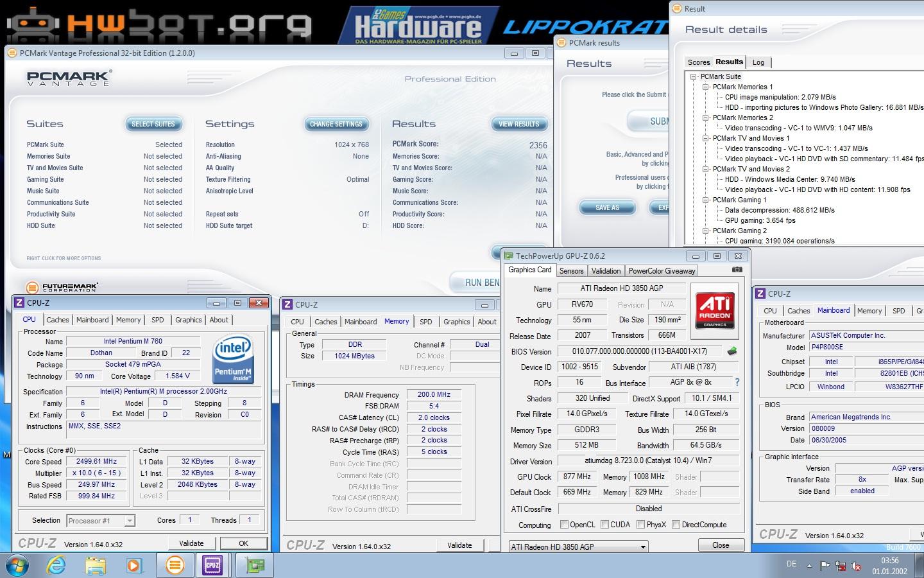The height and width of the screenshot is (578, 924).
Task: Collapse the PCMark Suite tree node
Action: coord(694,76)
